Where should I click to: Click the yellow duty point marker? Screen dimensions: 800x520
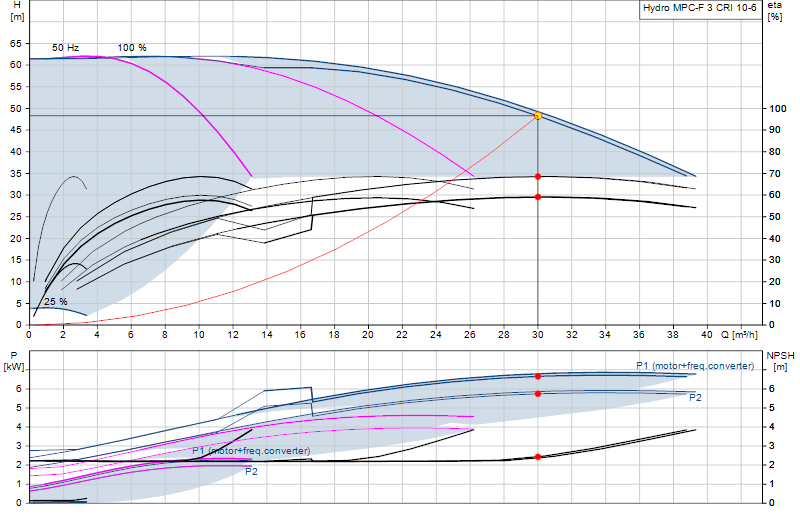pos(538,116)
